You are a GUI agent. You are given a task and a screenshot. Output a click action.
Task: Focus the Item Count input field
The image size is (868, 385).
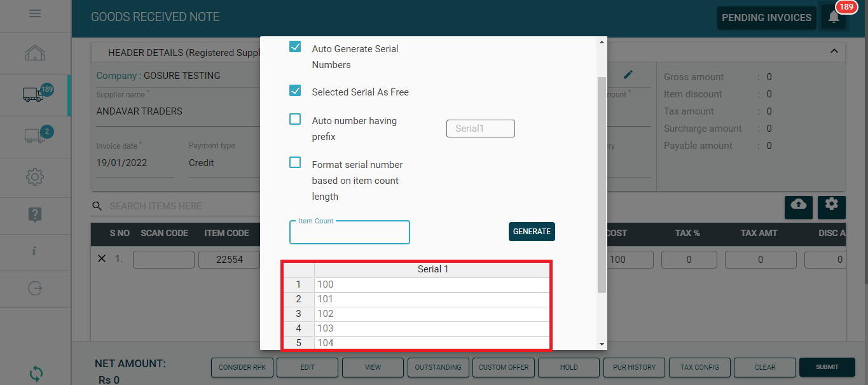(x=350, y=232)
